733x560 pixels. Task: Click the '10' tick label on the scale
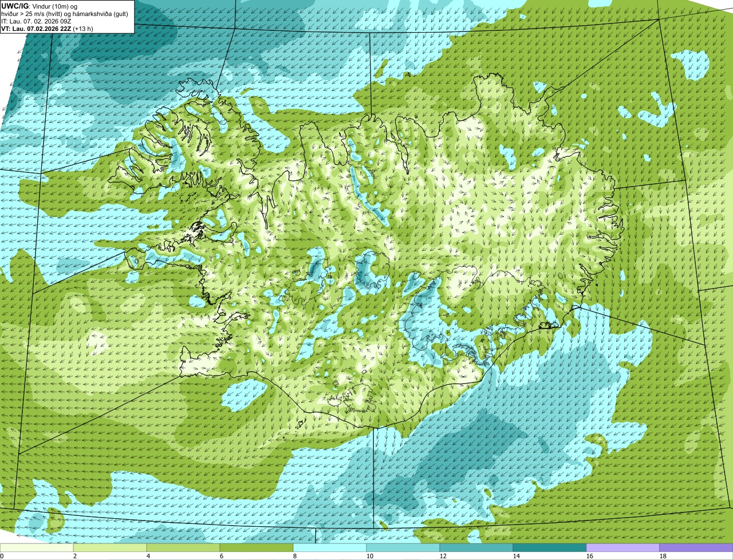point(370,556)
